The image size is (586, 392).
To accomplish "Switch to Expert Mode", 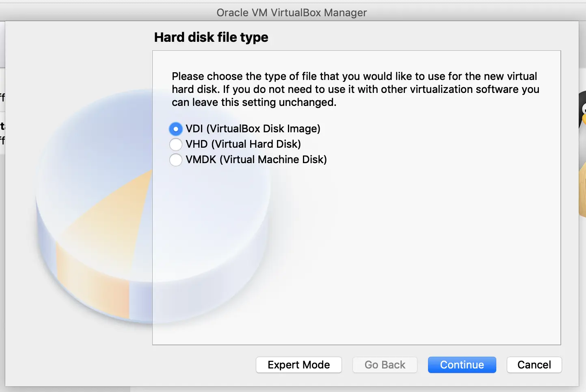I will click(x=298, y=365).
